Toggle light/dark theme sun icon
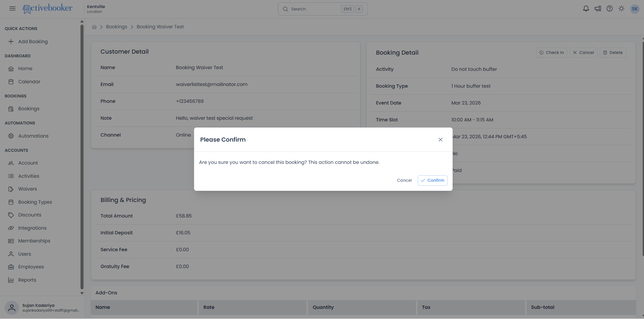The height and width of the screenshot is (319, 644). click(621, 9)
